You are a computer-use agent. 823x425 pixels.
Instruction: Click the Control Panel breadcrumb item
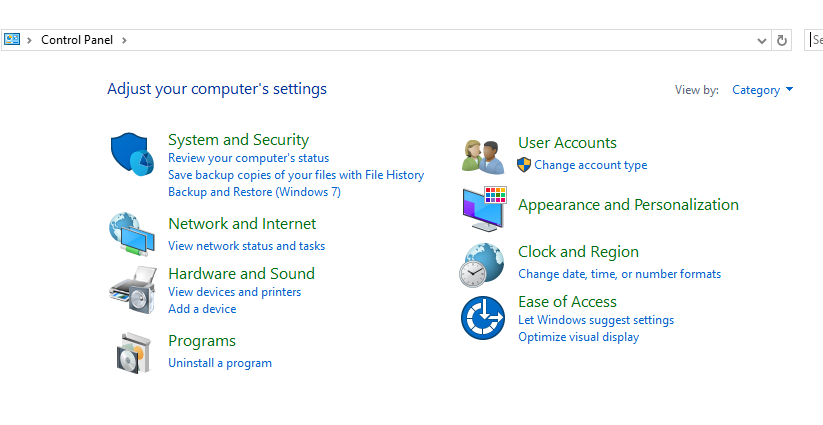point(78,40)
